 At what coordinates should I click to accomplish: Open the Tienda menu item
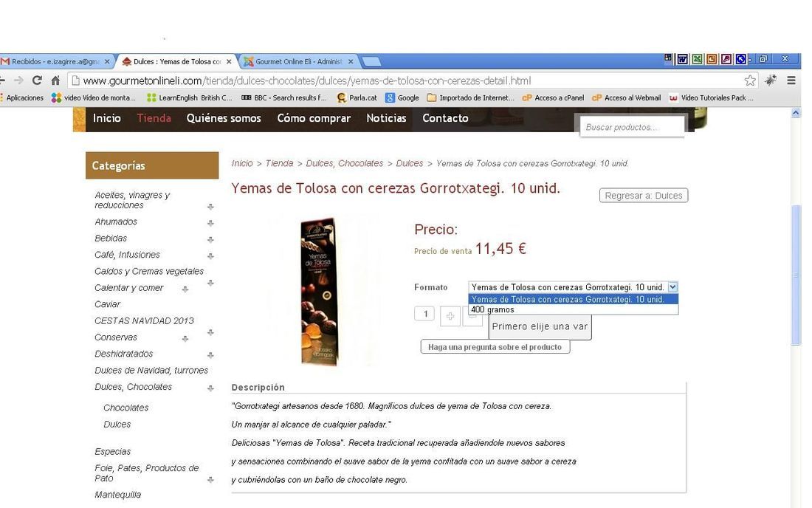pyautogui.click(x=154, y=118)
